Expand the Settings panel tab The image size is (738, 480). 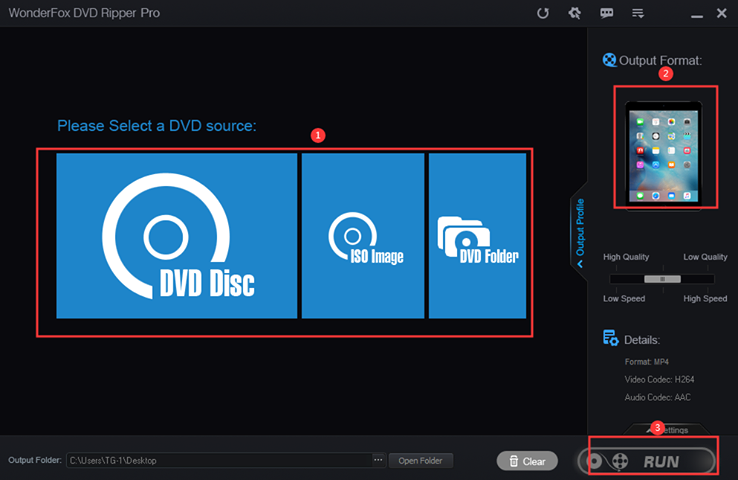(667, 429)
